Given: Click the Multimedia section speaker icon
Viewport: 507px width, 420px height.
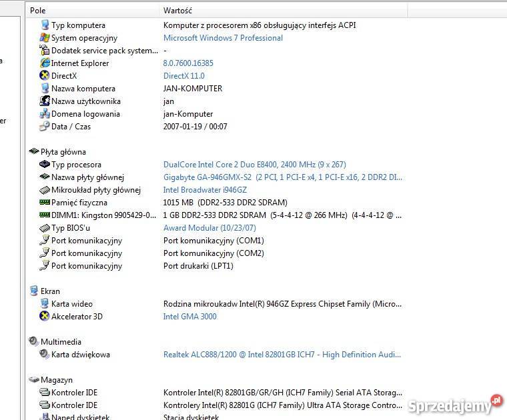Looking at the screenshot, I should point(34,341).
